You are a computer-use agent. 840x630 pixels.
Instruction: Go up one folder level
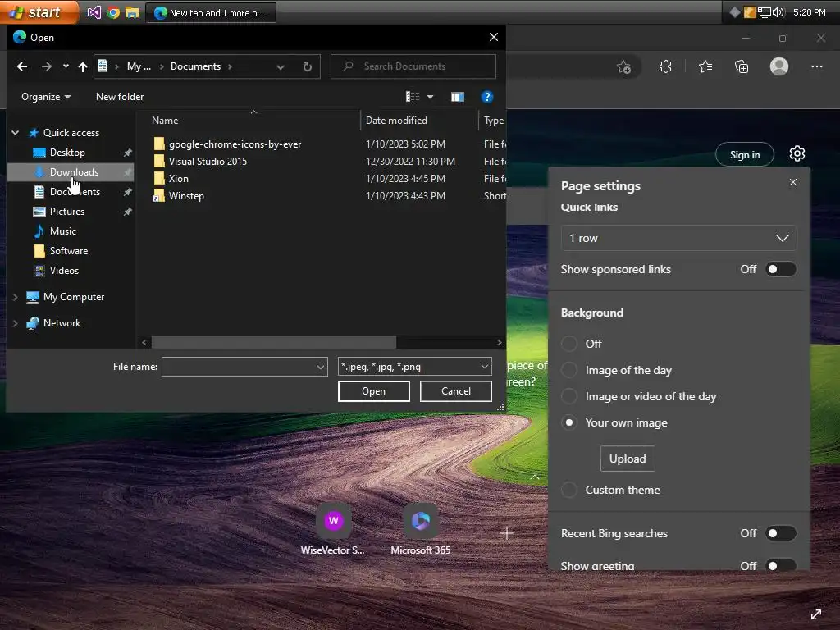click(x=83, y=66)
